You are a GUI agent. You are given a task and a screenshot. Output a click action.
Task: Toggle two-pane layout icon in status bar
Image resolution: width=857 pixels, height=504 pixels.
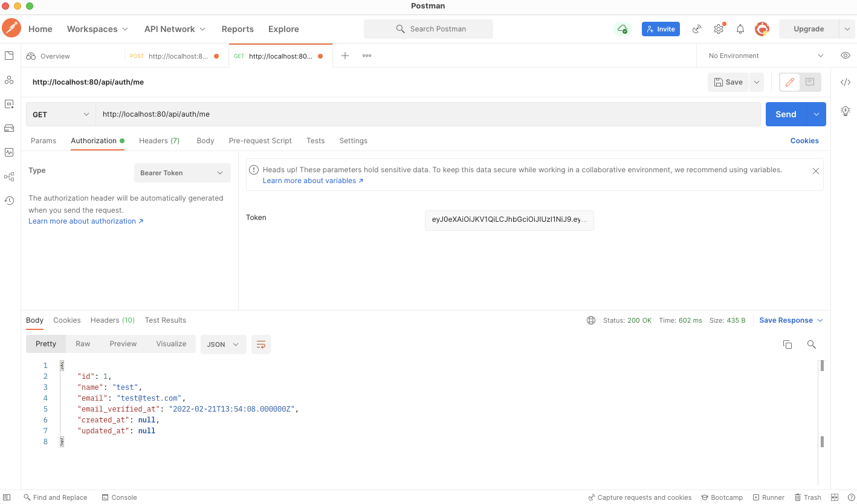pos(835,497)
